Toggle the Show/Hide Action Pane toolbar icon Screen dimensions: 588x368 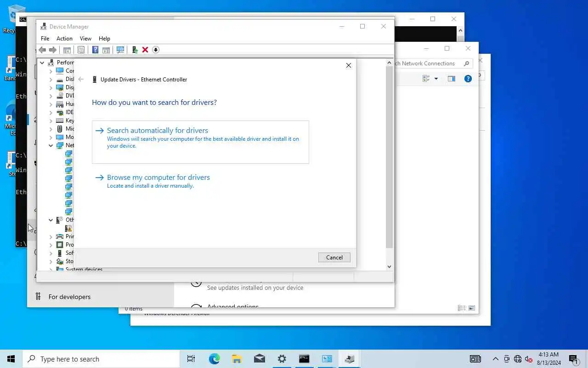(x=106, y=50)
